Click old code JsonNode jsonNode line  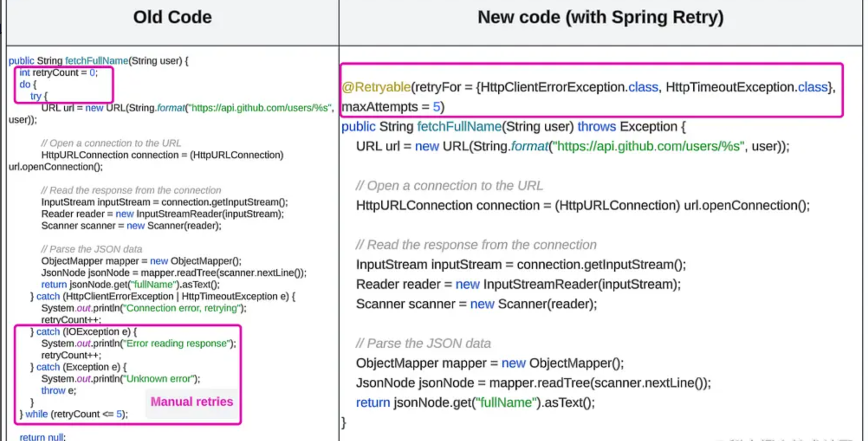[x=174, y=272]
